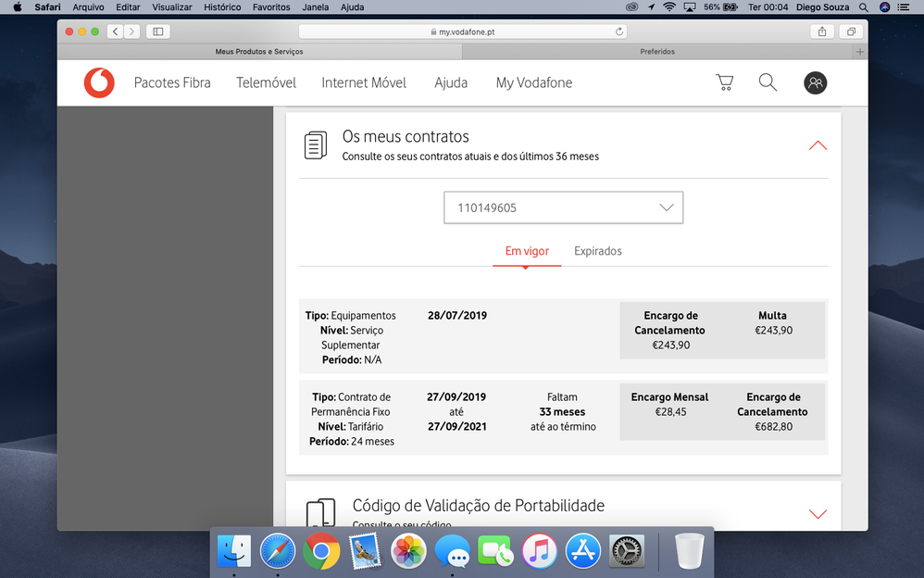Click the Vodafone logo
This screenshot has width=924, height=578.
[99, 82]
